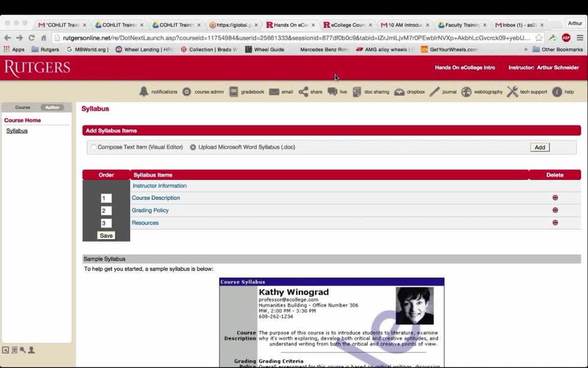
Task: Open the dropbox icon
Action: point(400,92)
